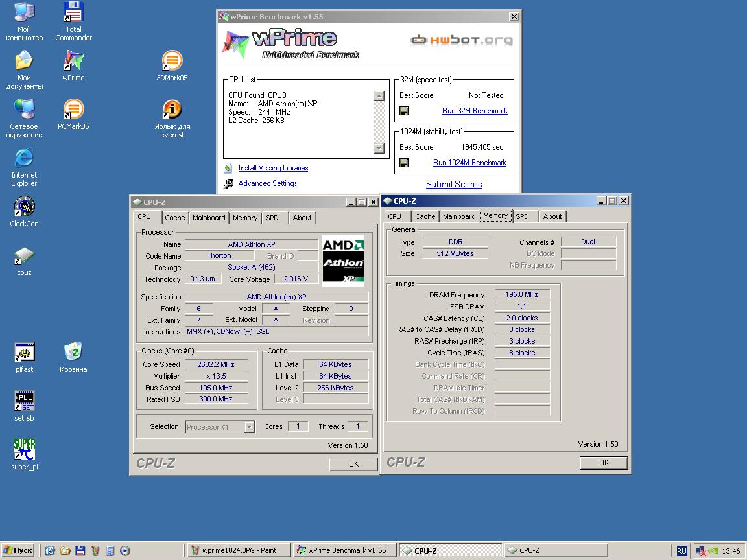Open About tab in right CPU-Z window
Image resolution: width=747 pixels, height=560 pixels.
coord(552,216)
